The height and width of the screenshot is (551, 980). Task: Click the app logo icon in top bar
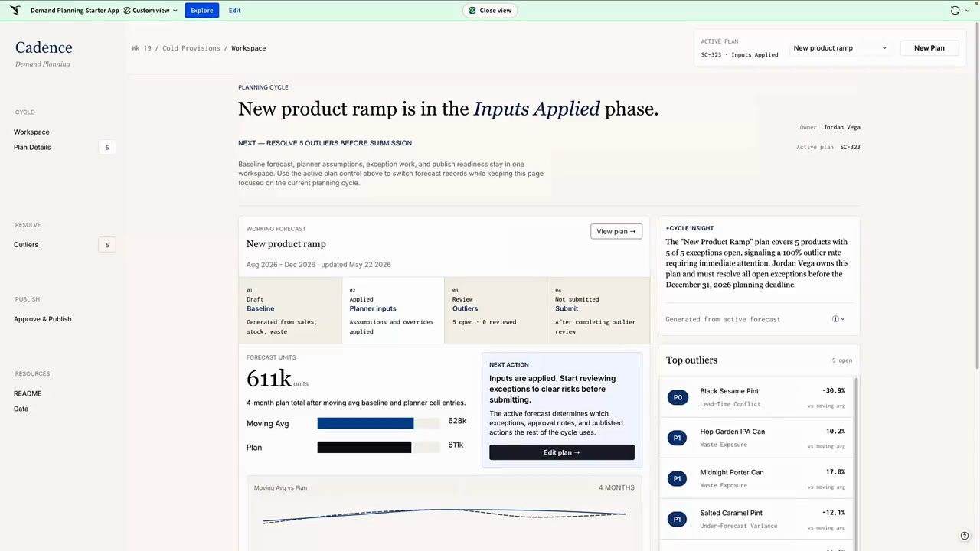tap(15, 11)
